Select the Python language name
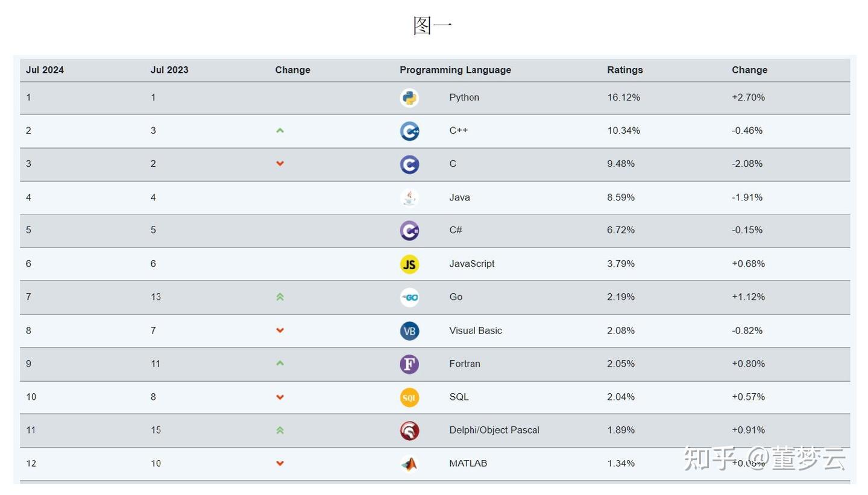This screenshot has height=495, width=868. (x=464, y=98)
